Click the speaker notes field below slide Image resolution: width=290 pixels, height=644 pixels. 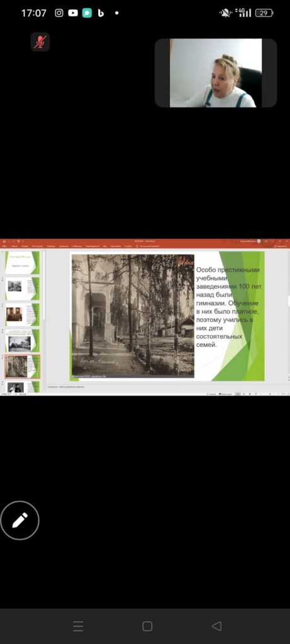164,387
